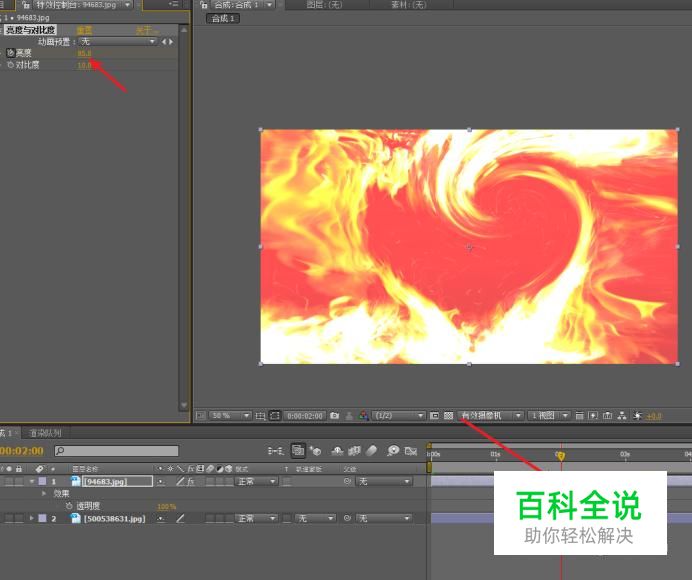Select the Brightness & Contrast effect name
Viewport: 692px width, 580px height.
click(30, 30)
